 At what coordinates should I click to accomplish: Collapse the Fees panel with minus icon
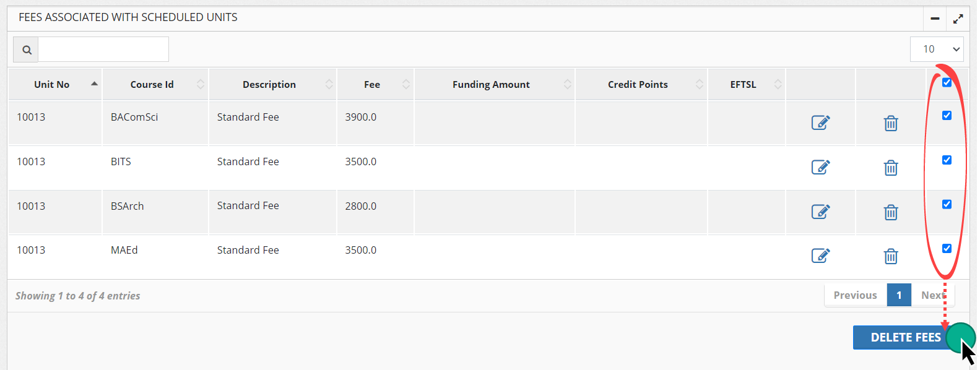point(935,19)
